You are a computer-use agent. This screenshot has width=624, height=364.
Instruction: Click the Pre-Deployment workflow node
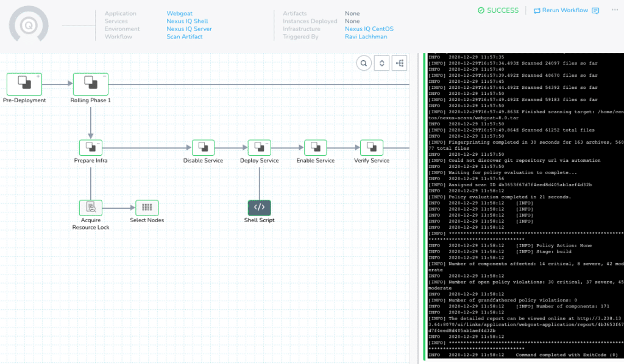coord(24,84)
